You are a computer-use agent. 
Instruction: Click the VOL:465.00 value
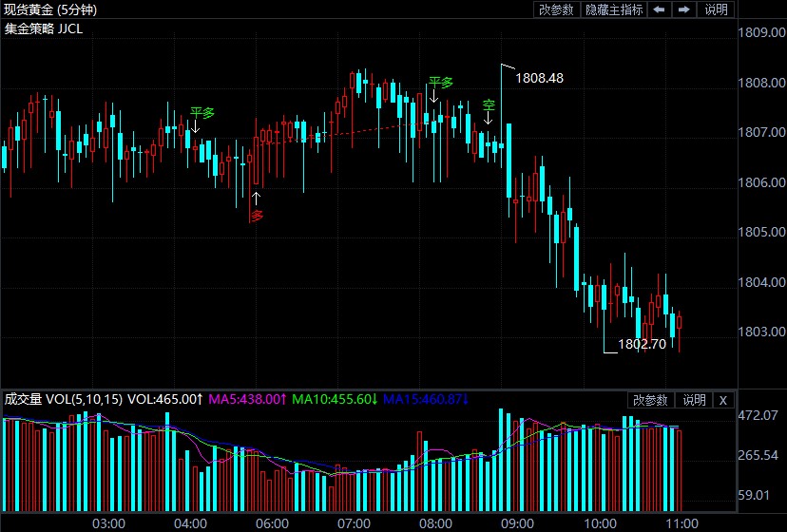(165, 400)
